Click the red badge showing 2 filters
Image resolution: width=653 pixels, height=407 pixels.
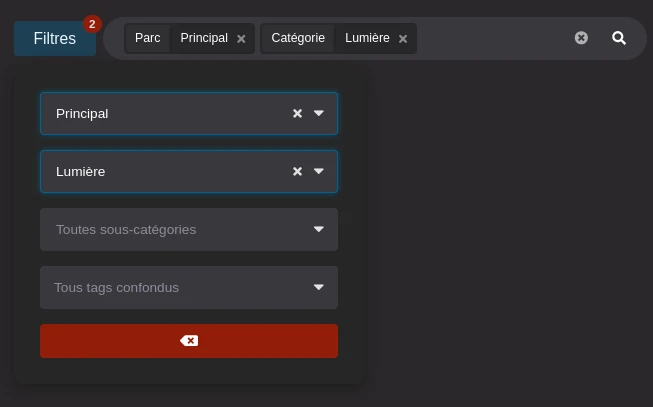[92, 24]
